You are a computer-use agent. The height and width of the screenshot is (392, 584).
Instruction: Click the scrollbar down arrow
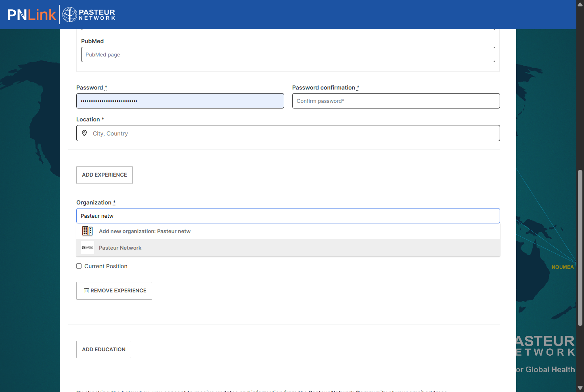point(580,388)
